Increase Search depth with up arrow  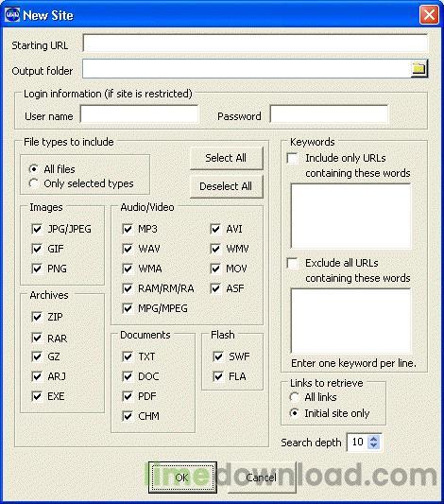pyautogui.click(x=374, y=439)
